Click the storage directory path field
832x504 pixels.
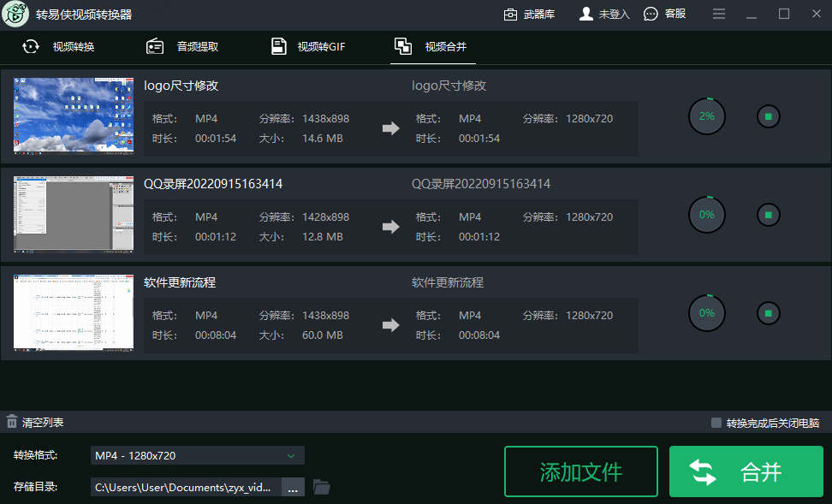(x=186, y=487)
